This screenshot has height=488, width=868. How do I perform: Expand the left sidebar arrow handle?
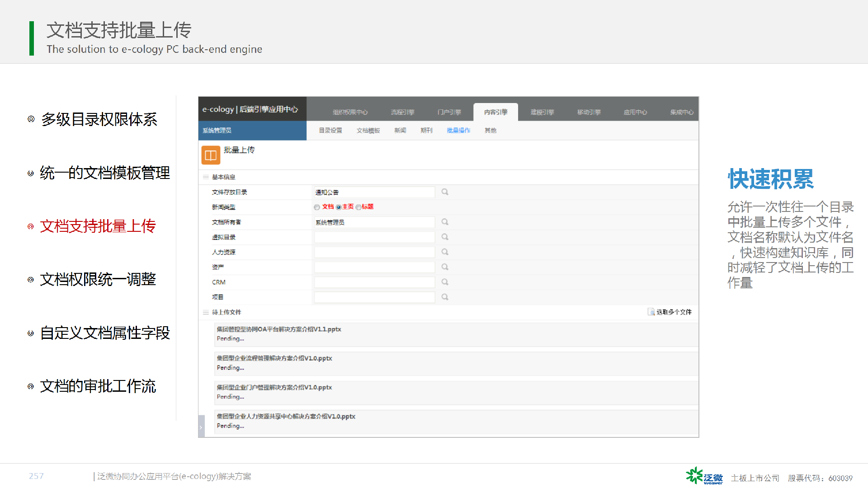(201, 427)
